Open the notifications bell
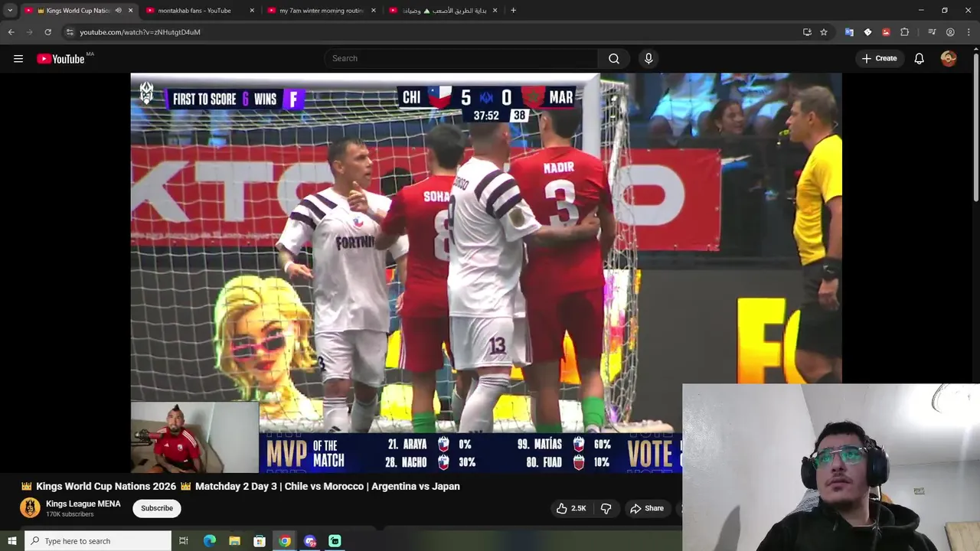The width and height of the screenshot is (980, 551). [x=920, y=58]
